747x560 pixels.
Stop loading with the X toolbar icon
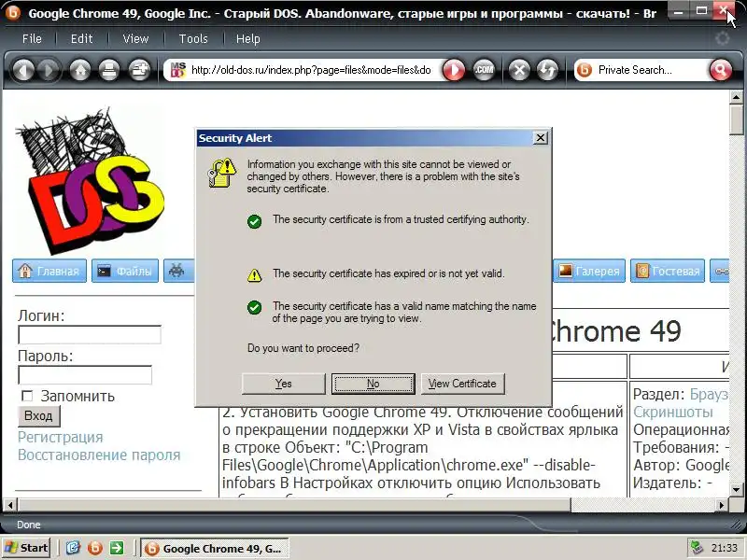[x=519, y=71]
